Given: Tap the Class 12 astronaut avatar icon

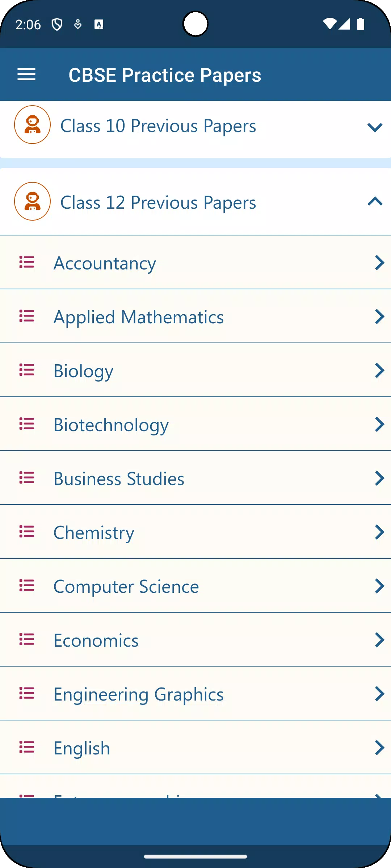Looking at the screenshot, I should [32, 201].
